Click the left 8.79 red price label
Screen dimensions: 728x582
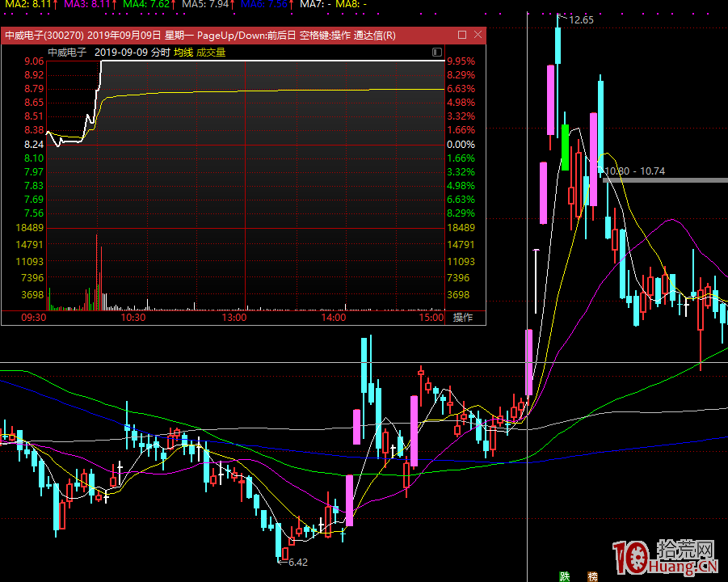[34, 89]
